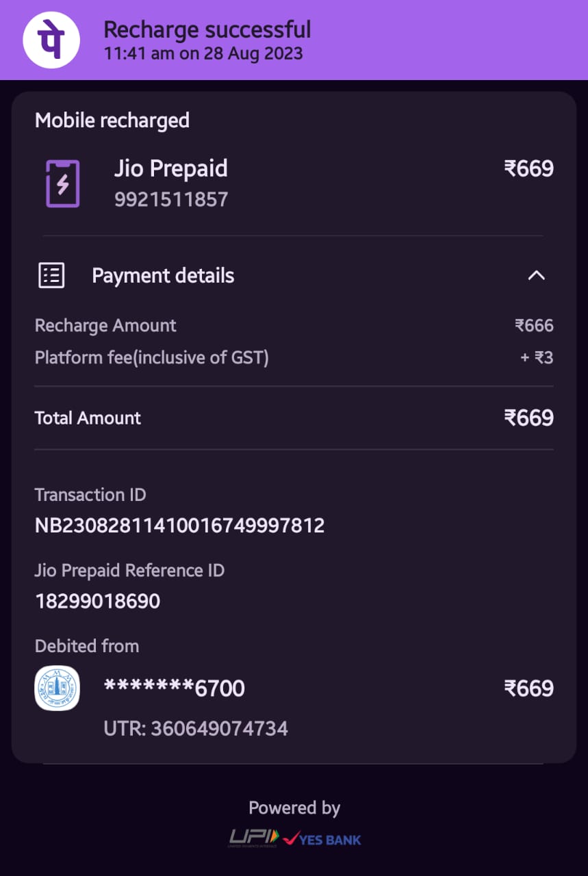This screenshot has width=588, height=876.
Task: Tap the Platform fee row
Action: 294,357
